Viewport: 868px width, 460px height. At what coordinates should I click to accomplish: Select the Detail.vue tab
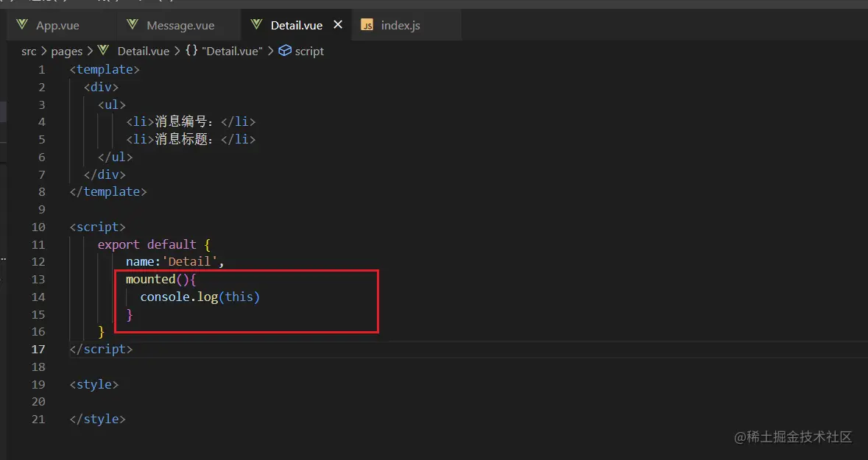[296, 26]
